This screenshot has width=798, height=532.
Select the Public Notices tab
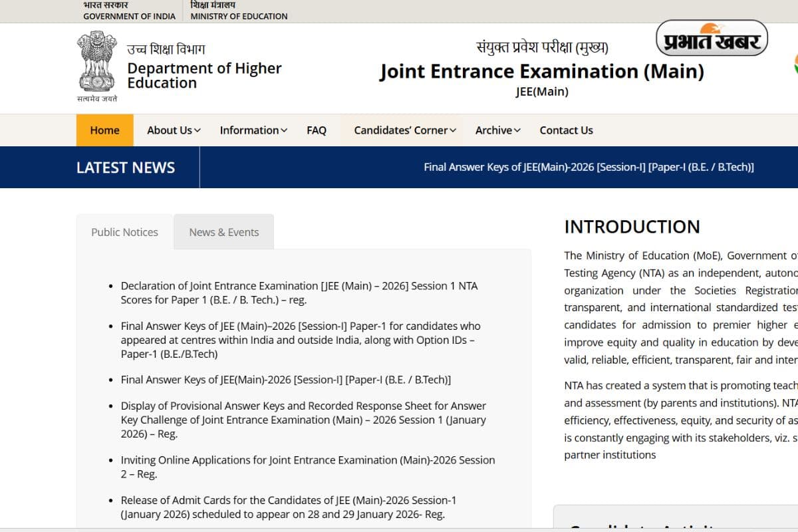tap(124, 231)
